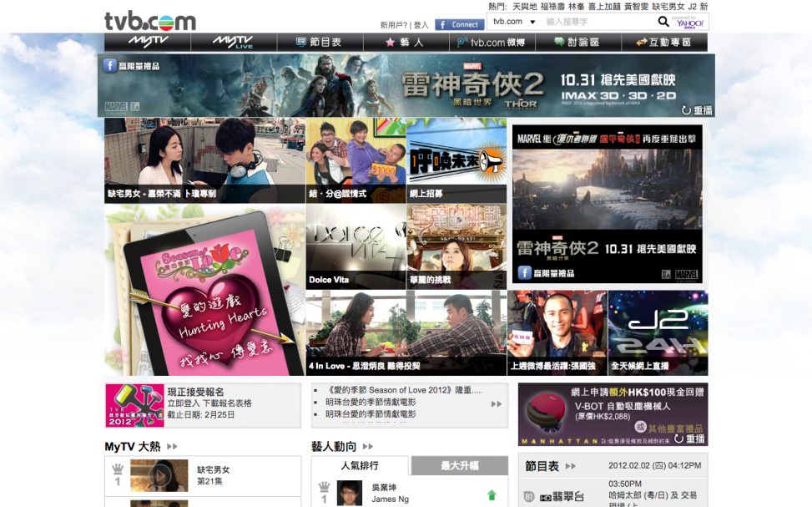
Task: Click the Facebook Connect button
Action: tap(459, 24)
